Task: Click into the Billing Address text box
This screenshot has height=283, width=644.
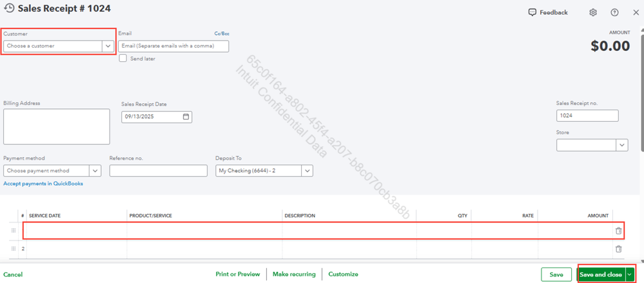Action: point(57,126)
